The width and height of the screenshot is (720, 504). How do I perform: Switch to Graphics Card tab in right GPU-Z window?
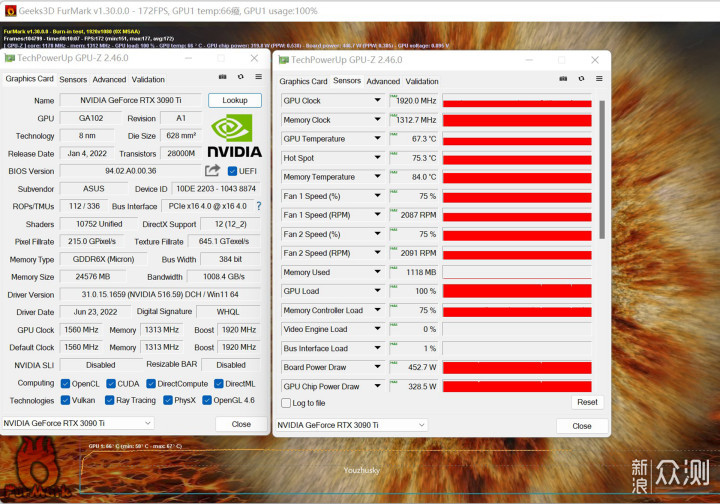303,81
